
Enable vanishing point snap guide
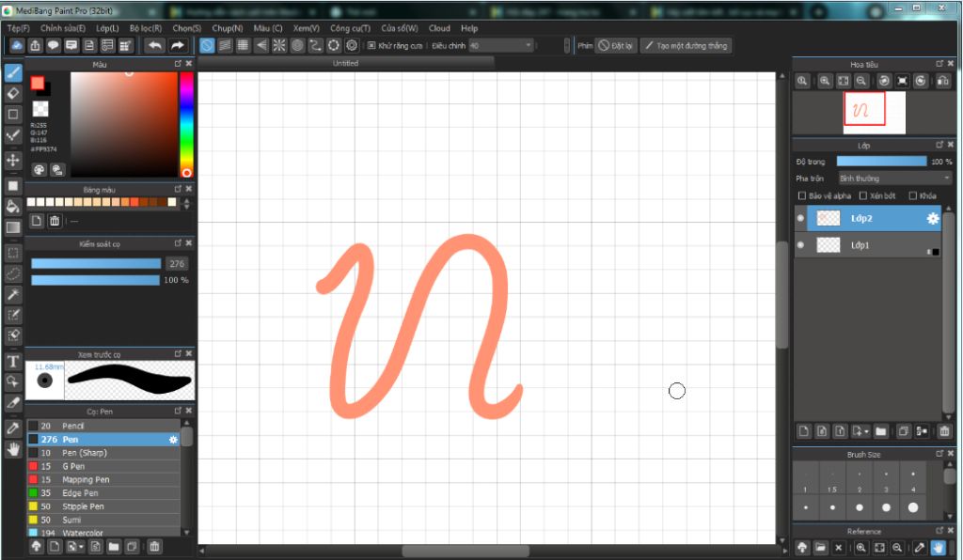(261, 45)
